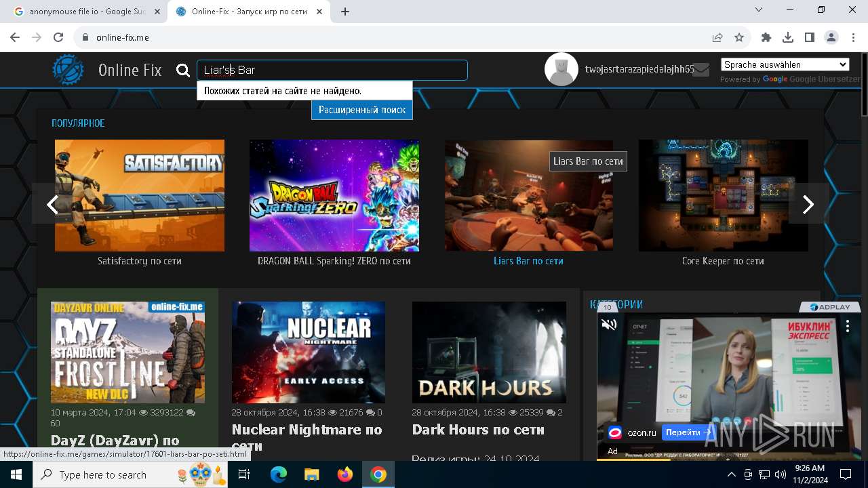Slide popular carousel to previous

click(x=52, y=204)
